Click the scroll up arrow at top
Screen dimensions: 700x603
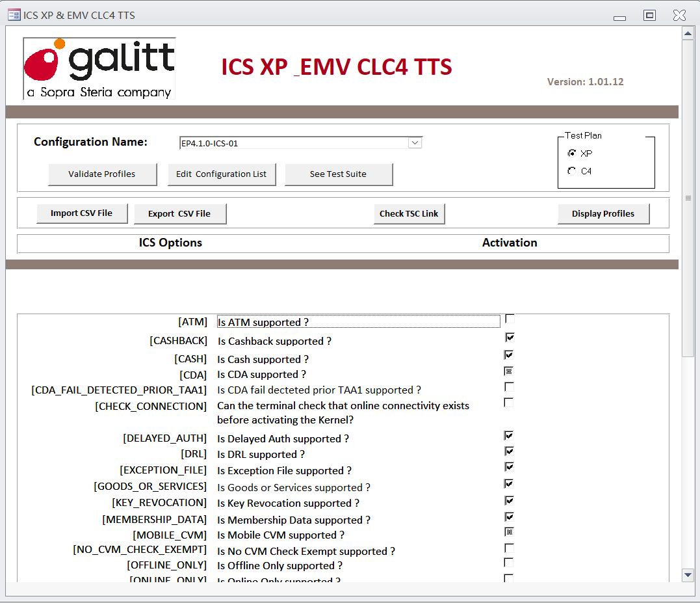[x=688, y=33]
